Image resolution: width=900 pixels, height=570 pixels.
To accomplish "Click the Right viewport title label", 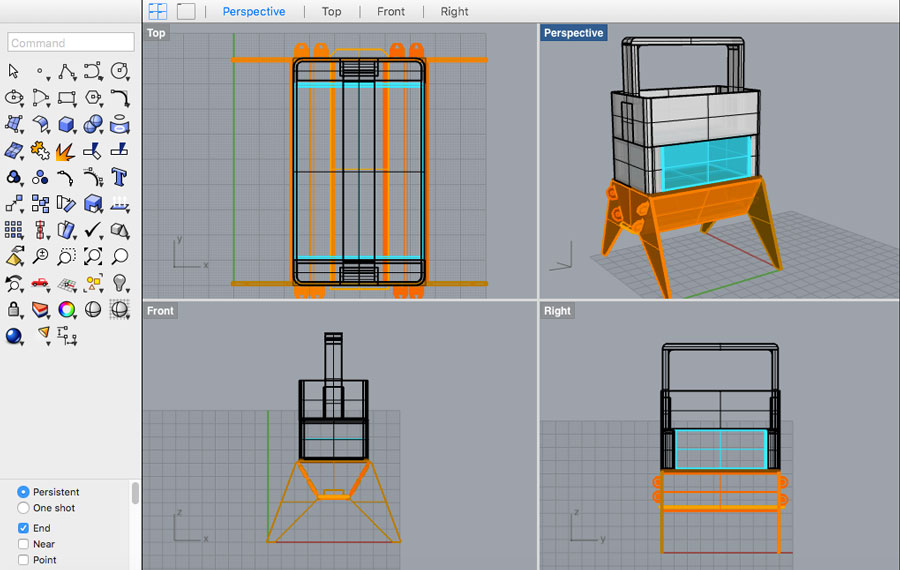I will (x=557, y=311).
